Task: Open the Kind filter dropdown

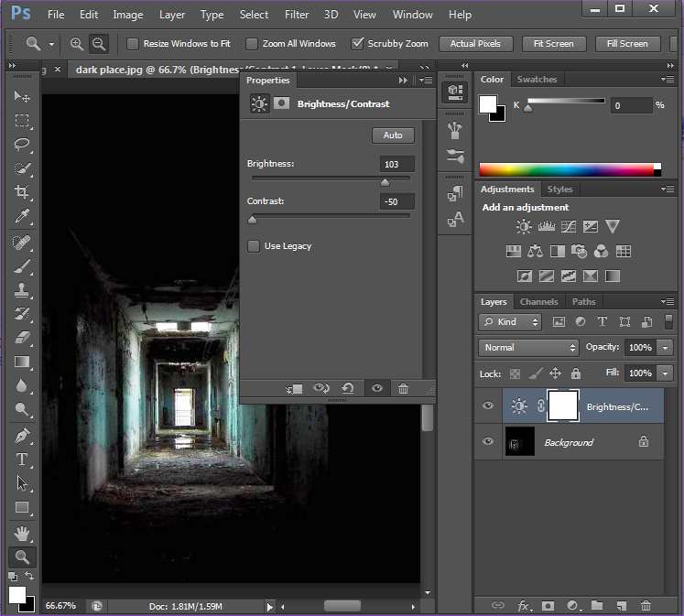Action: click(x=510, y=322)
